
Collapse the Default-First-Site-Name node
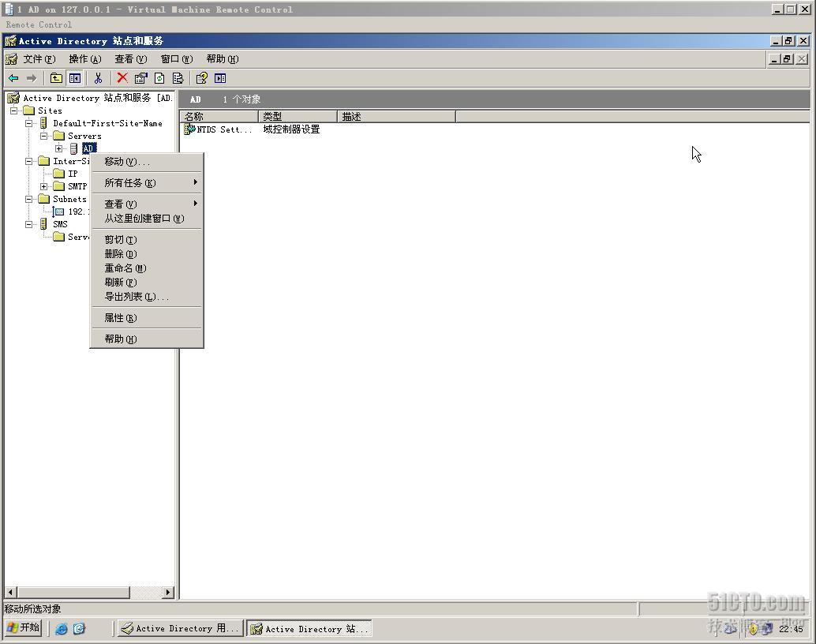tap(29, 123)
